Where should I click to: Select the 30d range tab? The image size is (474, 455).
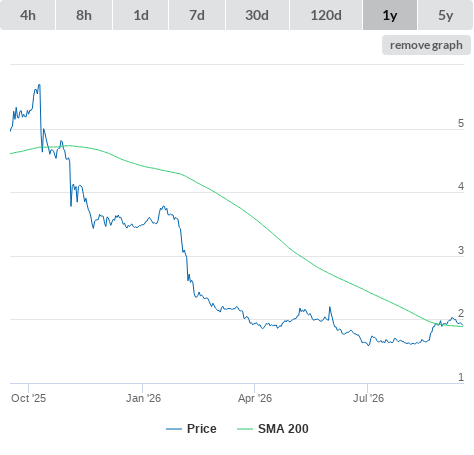coord(257,15)
